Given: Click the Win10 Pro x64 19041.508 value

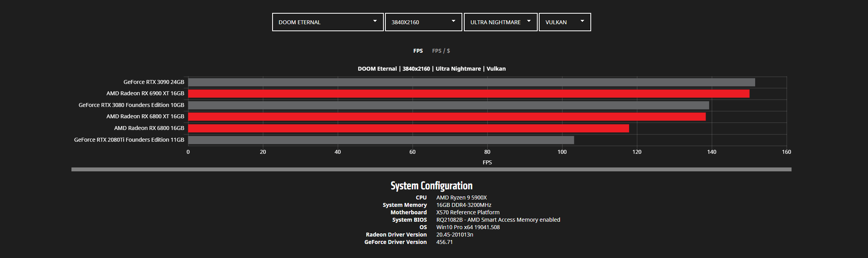Looking at the screenshot, I should (468, 227).
